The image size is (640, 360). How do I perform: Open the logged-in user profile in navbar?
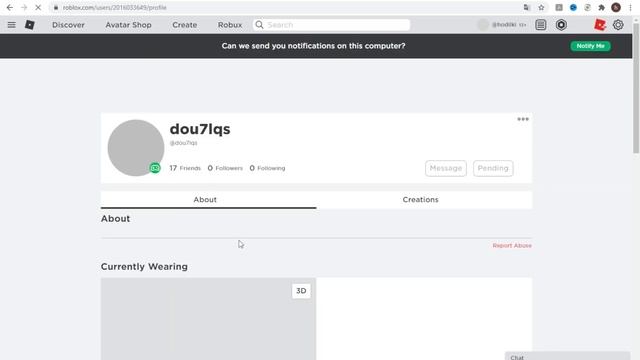pyautogui.click(x=502, y=25)
